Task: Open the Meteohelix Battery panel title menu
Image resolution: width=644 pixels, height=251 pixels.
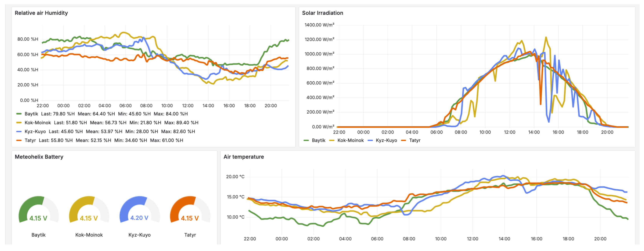Action: coord(39,157)
